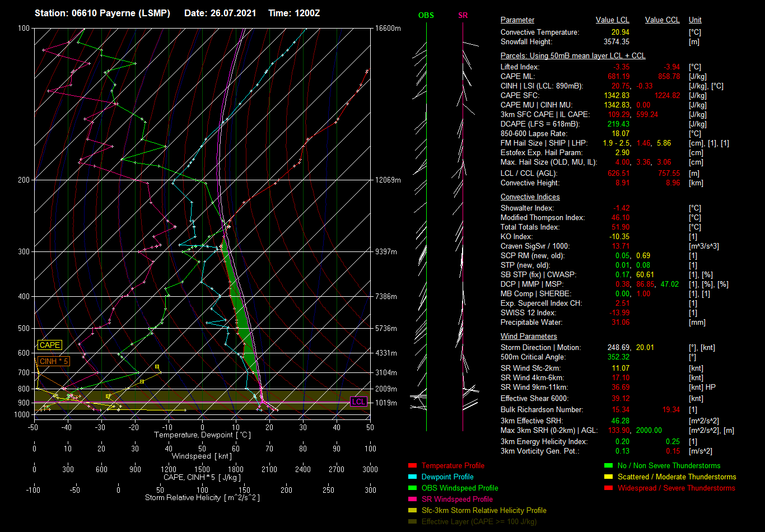Click the red Temperature Profile legend swatch
The height and width of the screenshot is (532, 765).
[x=412, y=466]
